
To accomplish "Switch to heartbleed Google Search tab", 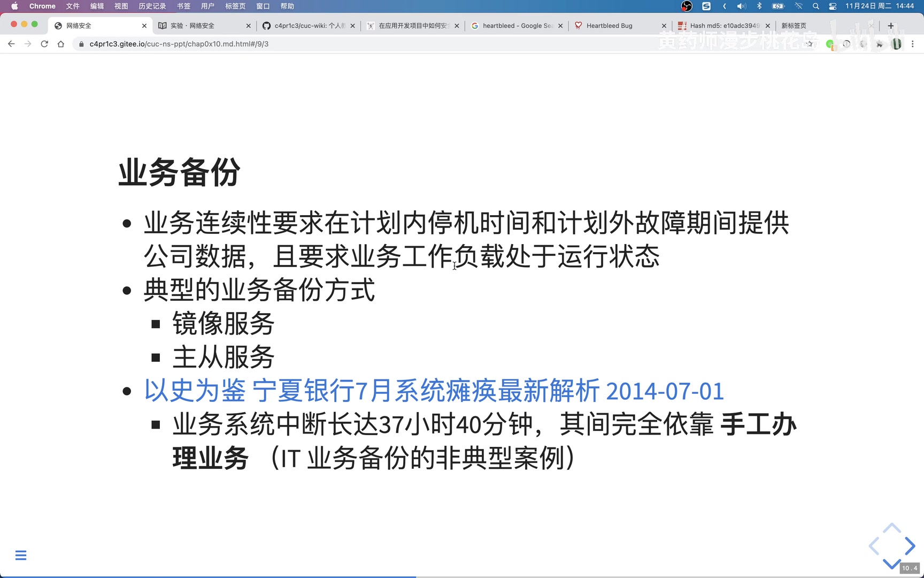I will (517, 26).
